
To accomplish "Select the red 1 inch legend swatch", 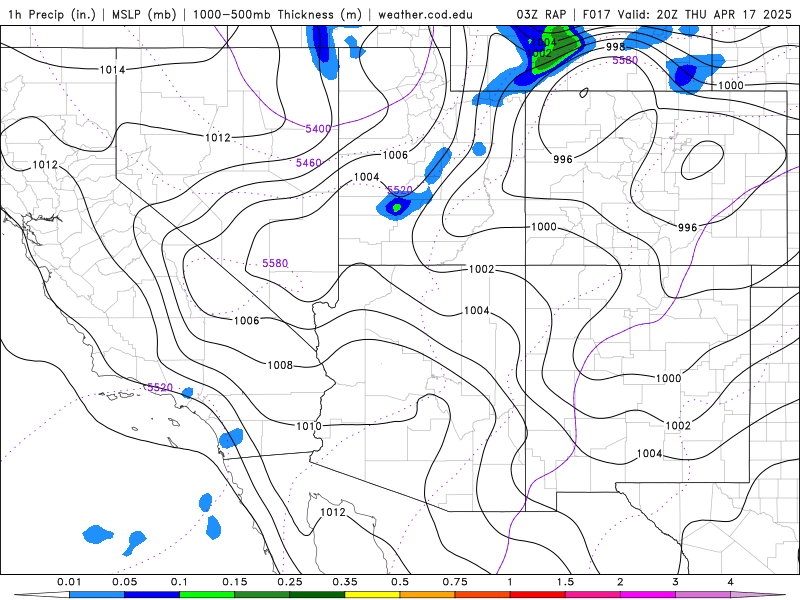I will point(538,595).
